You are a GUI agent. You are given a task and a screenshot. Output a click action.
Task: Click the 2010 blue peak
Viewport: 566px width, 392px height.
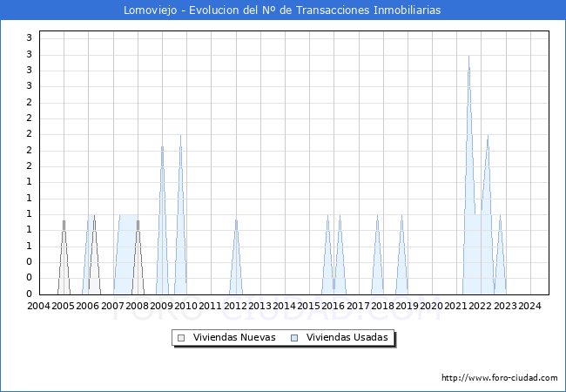coord(180,139)
